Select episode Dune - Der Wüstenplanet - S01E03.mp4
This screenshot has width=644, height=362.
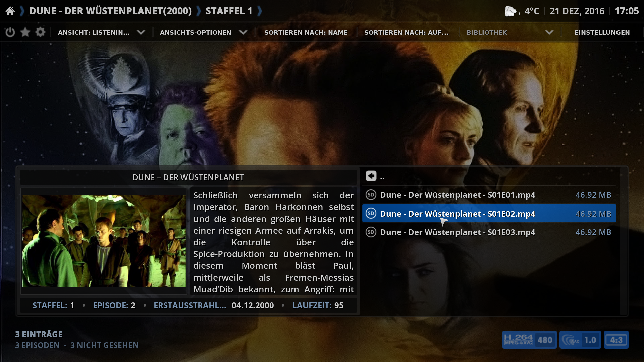489,232
